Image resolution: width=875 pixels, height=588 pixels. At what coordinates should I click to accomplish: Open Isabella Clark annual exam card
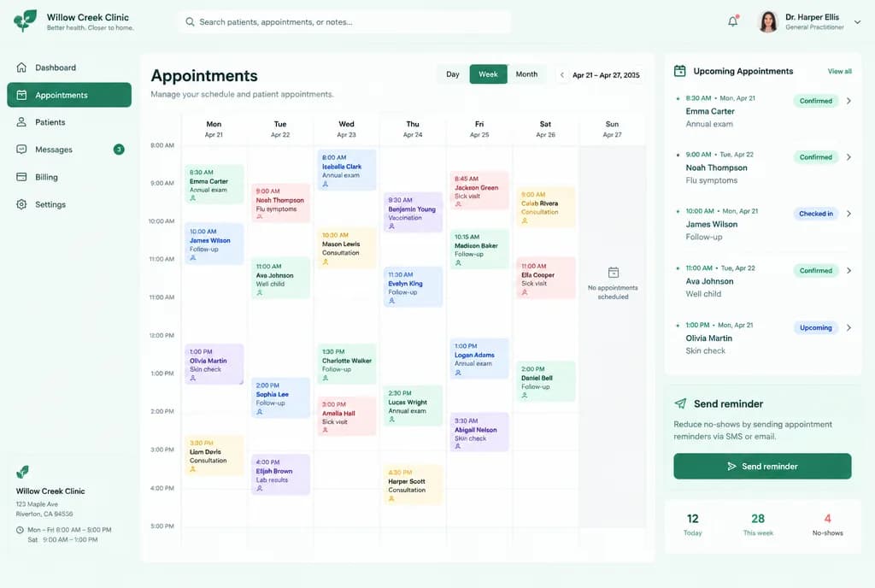coord(347,169)
